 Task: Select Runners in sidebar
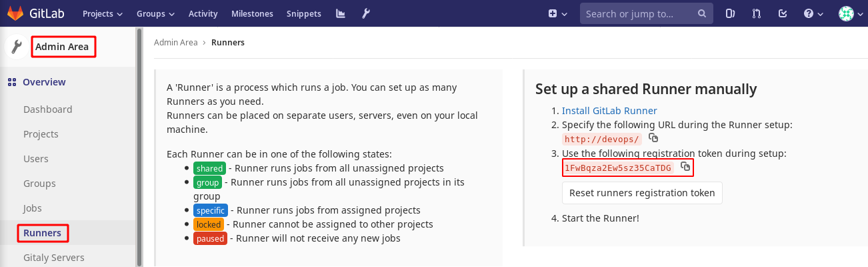(42, 233)
